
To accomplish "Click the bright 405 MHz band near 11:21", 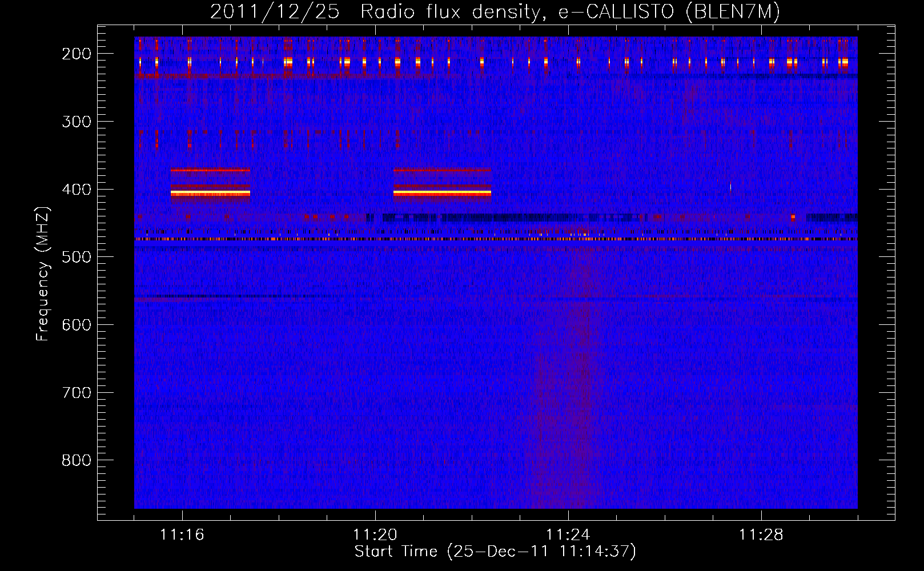I will tap(442, 194).
